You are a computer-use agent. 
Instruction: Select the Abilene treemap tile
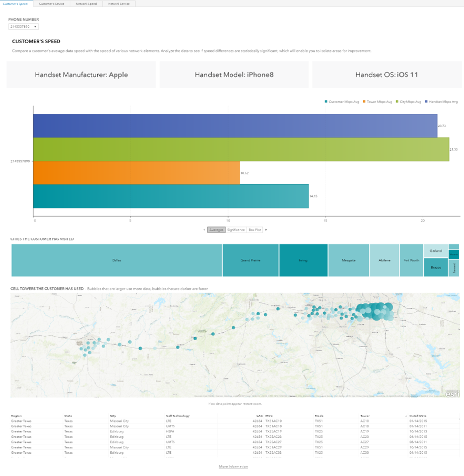[384, 260]
